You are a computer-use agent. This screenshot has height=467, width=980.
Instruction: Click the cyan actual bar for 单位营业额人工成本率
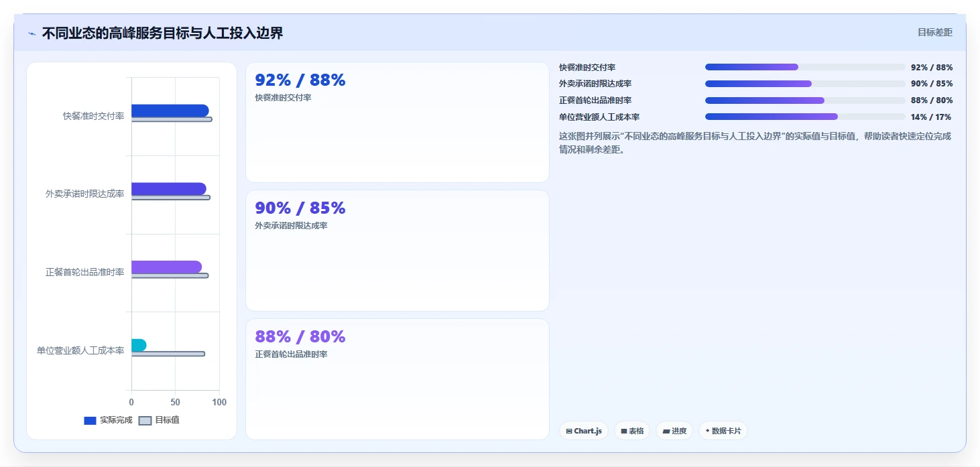coord(139,345)
